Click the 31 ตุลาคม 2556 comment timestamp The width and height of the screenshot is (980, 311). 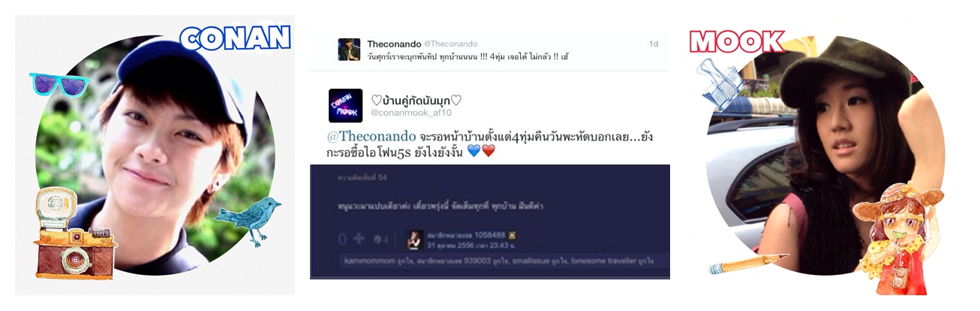470,244
